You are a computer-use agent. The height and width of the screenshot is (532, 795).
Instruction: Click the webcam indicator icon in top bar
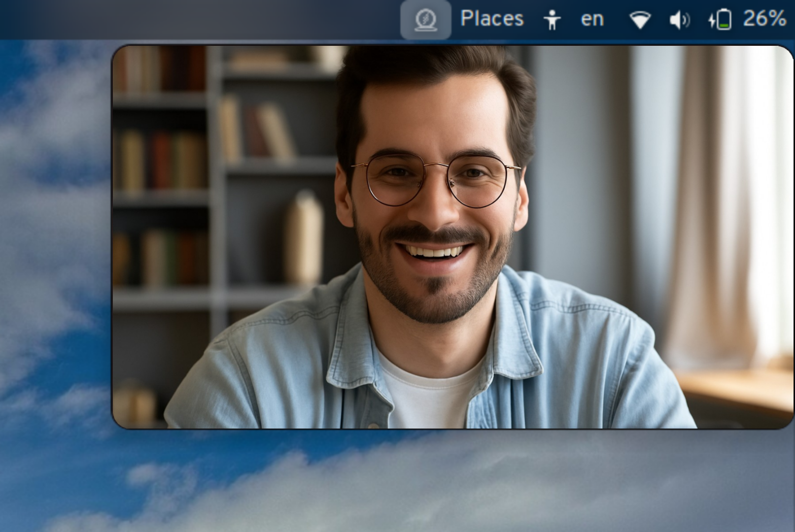425,20
